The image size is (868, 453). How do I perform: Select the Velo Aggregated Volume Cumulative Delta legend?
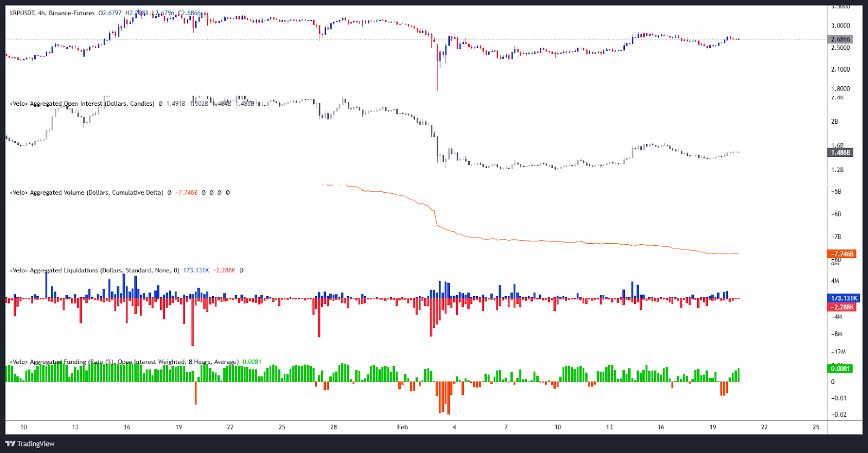86,193
